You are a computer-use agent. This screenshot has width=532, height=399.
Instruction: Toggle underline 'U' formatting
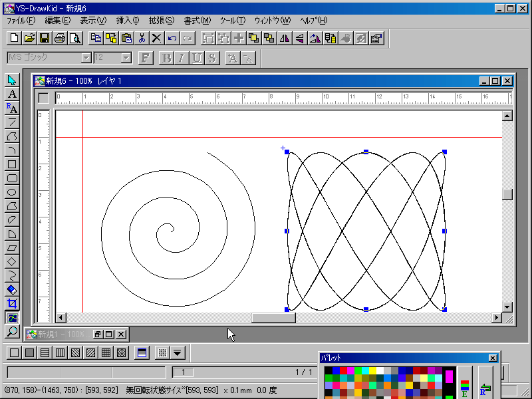[x=196, y=58]
